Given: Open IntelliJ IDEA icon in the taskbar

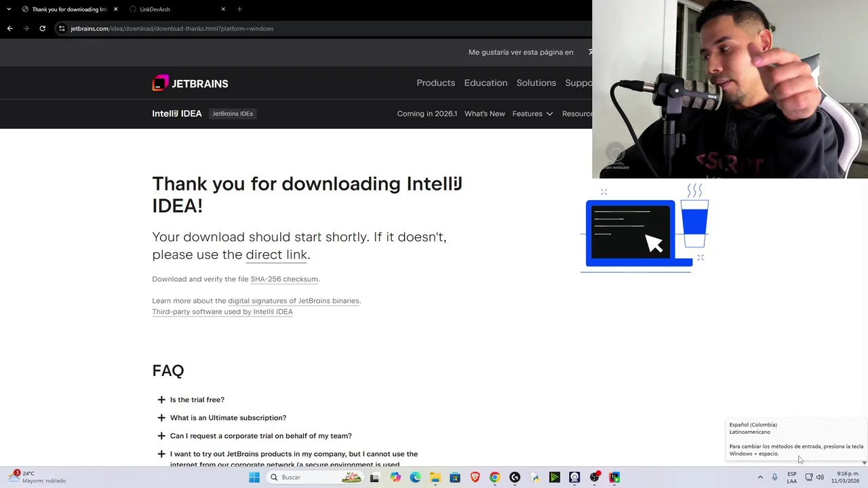Looking at the screenshot, I should click(614, 477).
